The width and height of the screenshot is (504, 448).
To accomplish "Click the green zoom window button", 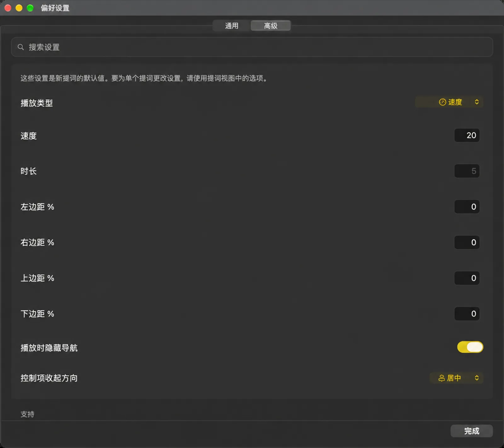I will pyautogui.click(x=30, y=8).
